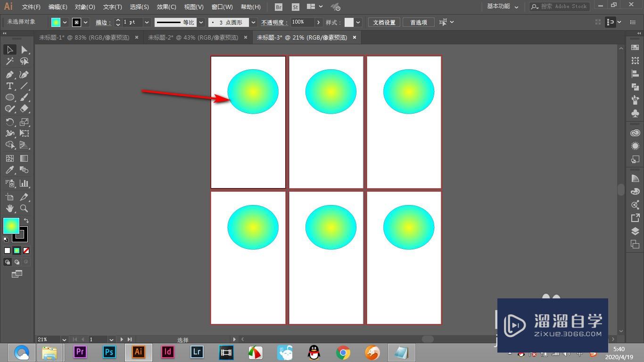Screen dimensions: 644x362
Task: Select the Scale tool
Action: 24,122
